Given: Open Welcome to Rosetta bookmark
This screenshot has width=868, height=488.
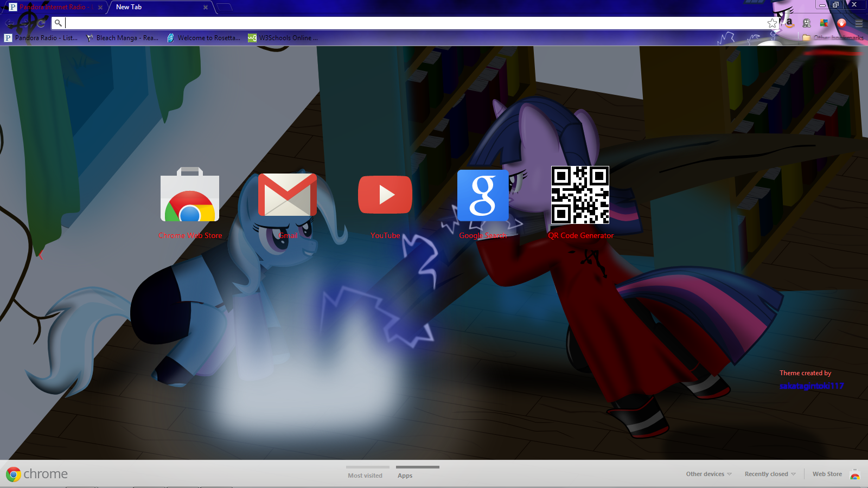Looking at the screenshot, I should click(x=204, y=38).
